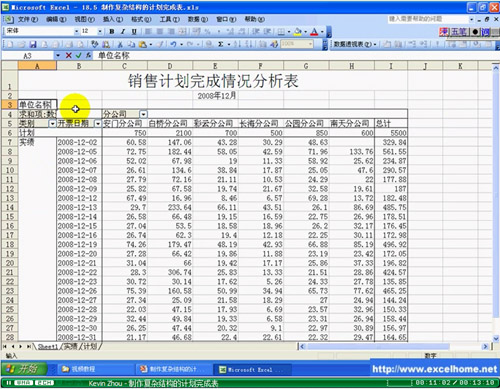This screenshot has width=500, height=389.
Task: Click the Increase Indent icon
Action: point(267,32)
